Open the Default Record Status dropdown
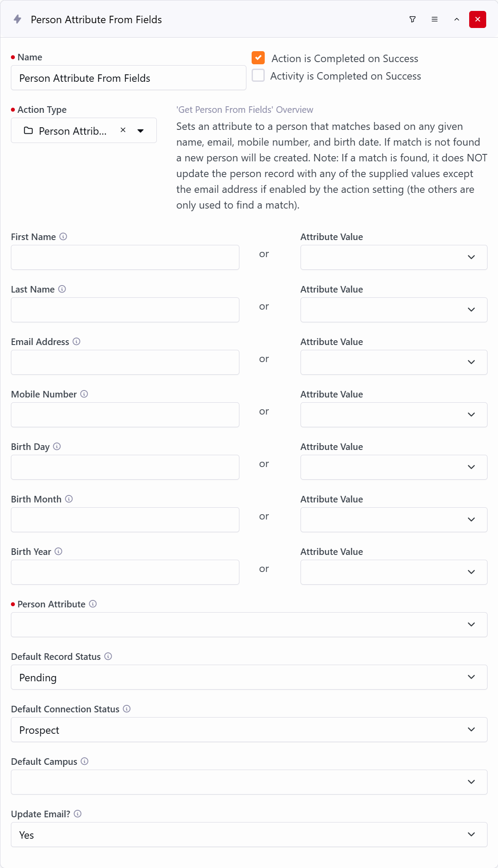Viewport: 498px width, 868px height. pos(249,677)
